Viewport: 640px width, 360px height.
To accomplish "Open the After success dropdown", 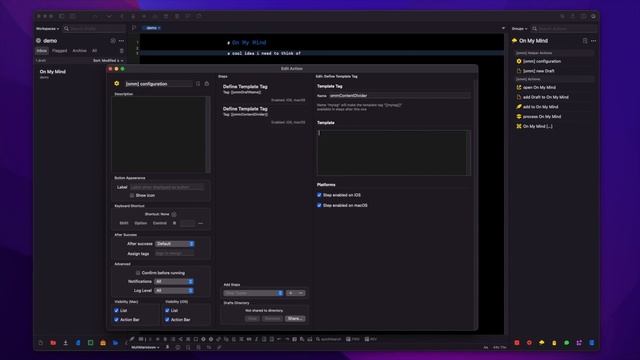I will pyautogui.click(x=175, y=244).
